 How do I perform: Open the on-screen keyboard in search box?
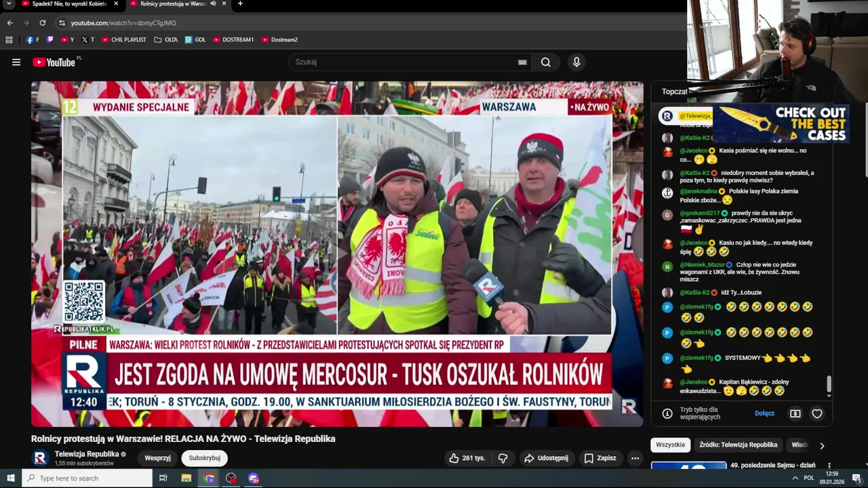(x=522, y=62)
